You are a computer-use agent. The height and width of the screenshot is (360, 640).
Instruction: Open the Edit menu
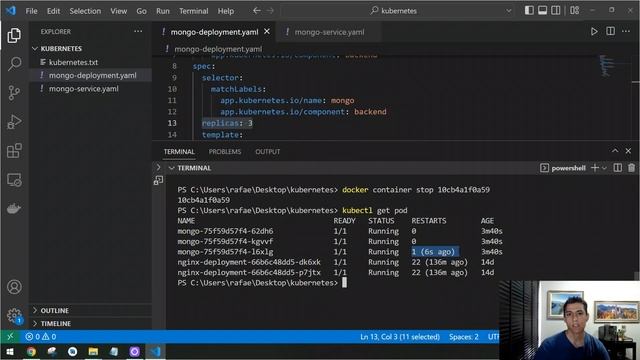point(53,11)
